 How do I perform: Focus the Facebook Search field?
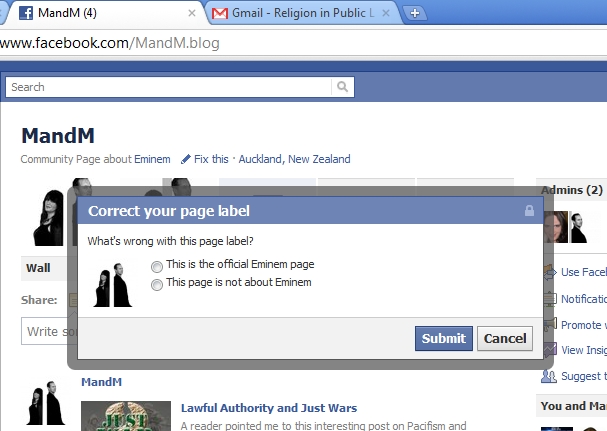click(x=169, y=87)
